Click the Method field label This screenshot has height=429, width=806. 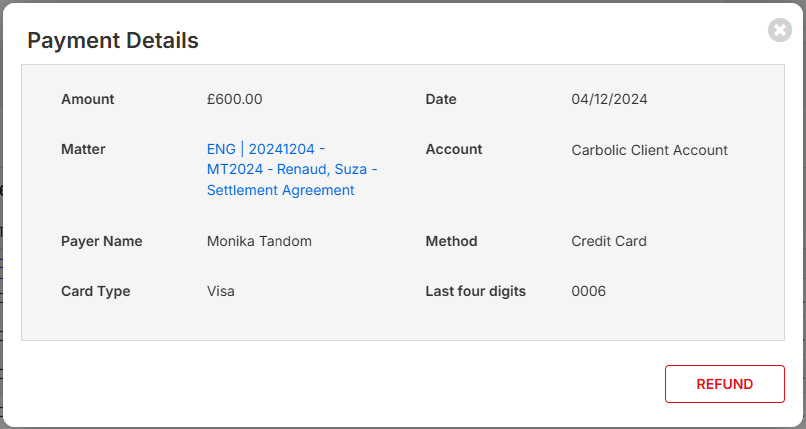451,241
